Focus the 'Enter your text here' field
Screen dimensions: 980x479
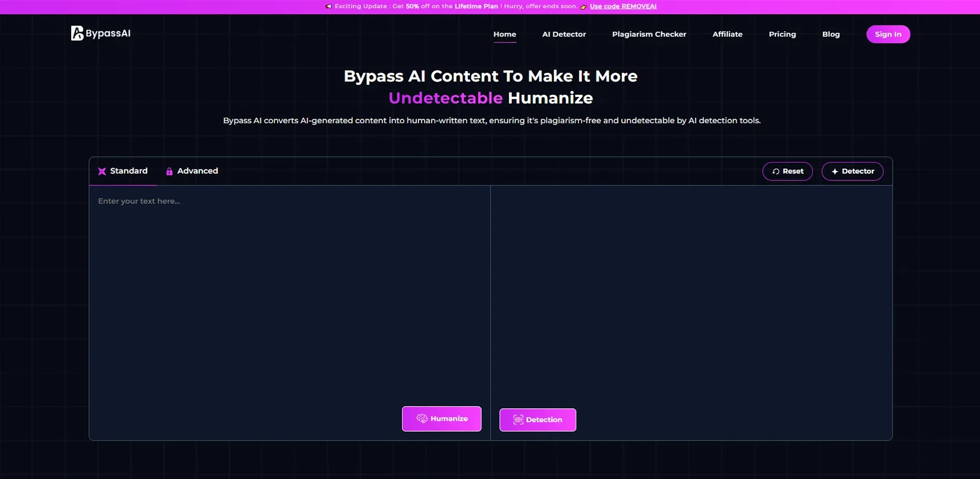tap(290, 295)
